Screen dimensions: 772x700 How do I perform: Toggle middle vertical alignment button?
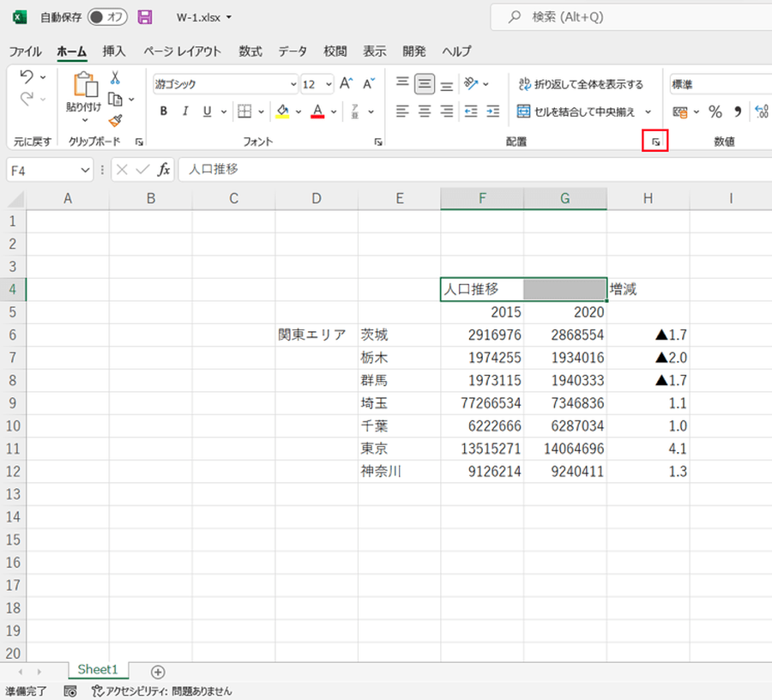(425, 84)
